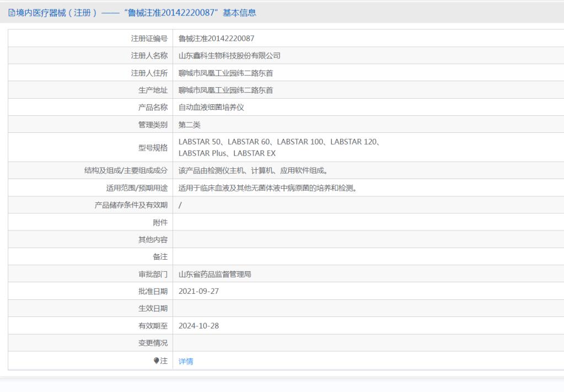Click the 审批部门 label

[x=153, y=274]
